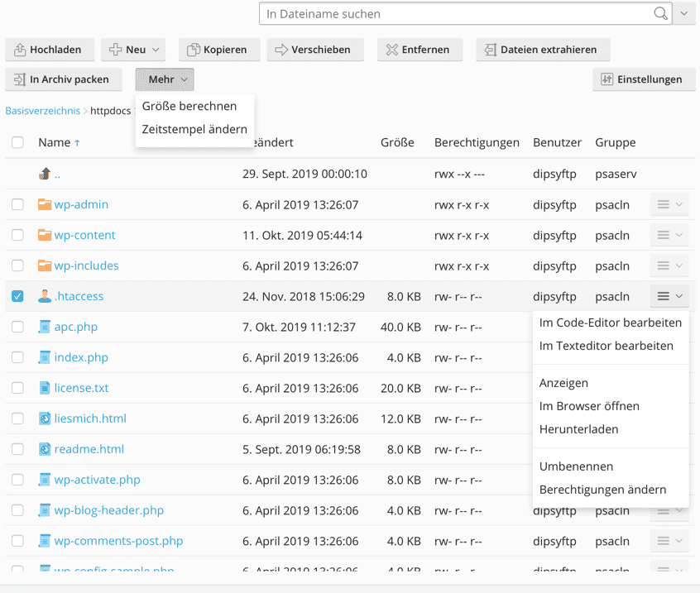
Task: Click the wp-admin folder icon
Action: 45,204
